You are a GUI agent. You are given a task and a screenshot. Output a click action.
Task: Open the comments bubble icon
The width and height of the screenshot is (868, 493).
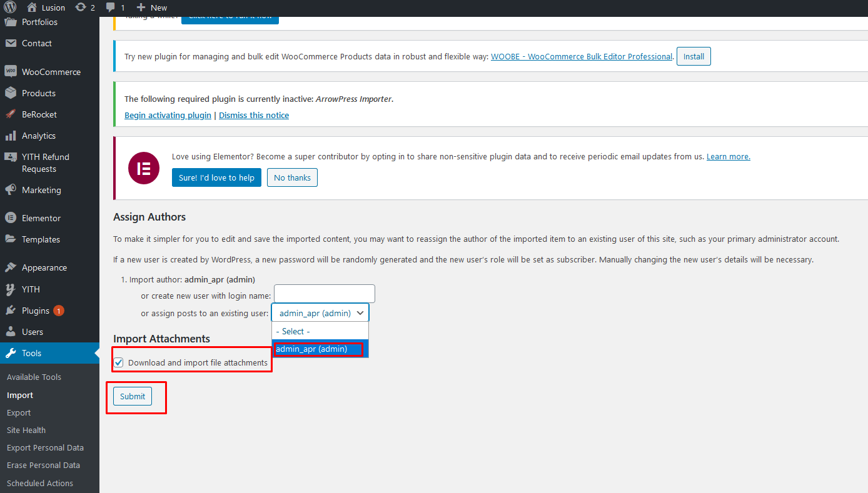coord(111,7)
